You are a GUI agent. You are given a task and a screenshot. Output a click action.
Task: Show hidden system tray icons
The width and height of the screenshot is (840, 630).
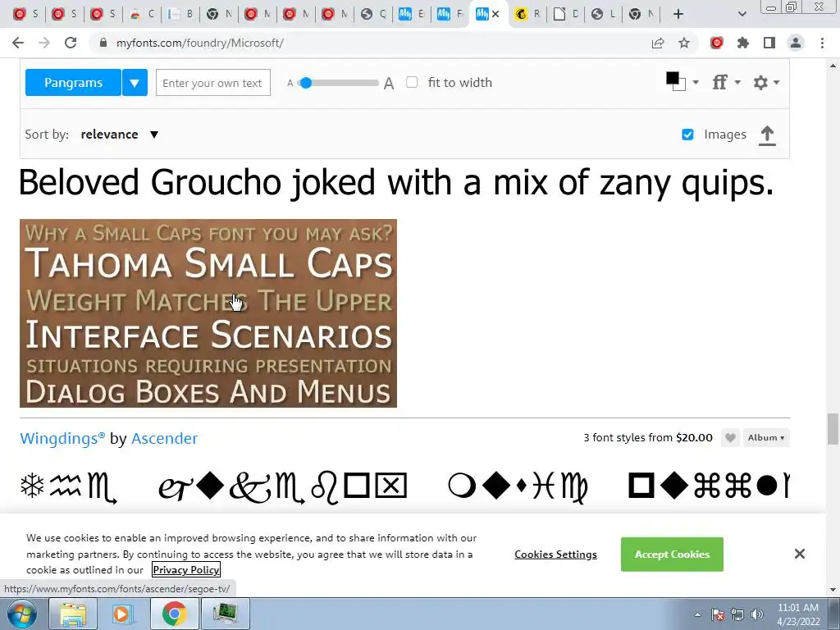697,614
